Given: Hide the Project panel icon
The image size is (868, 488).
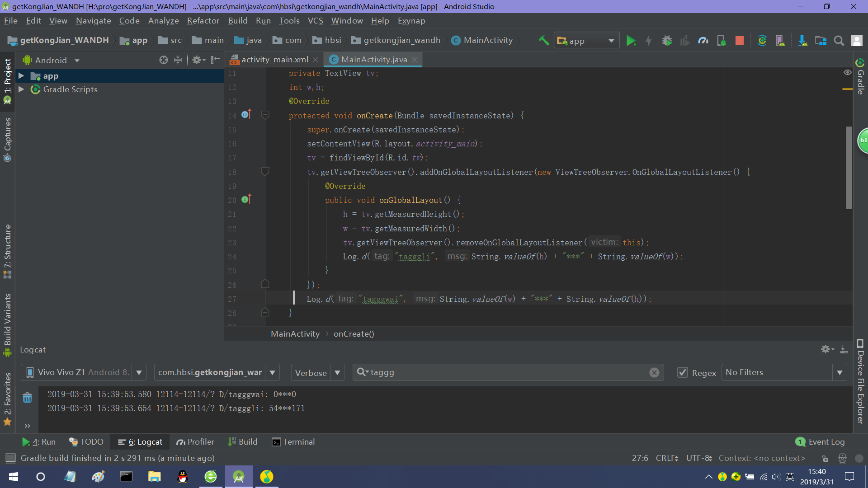Looking at the screenshot, I should click(215, 60).
